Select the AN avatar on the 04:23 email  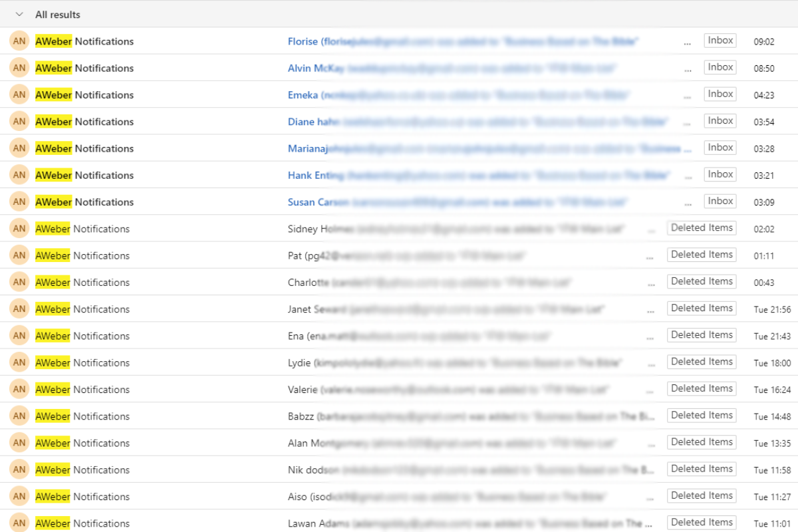(19, 94)
